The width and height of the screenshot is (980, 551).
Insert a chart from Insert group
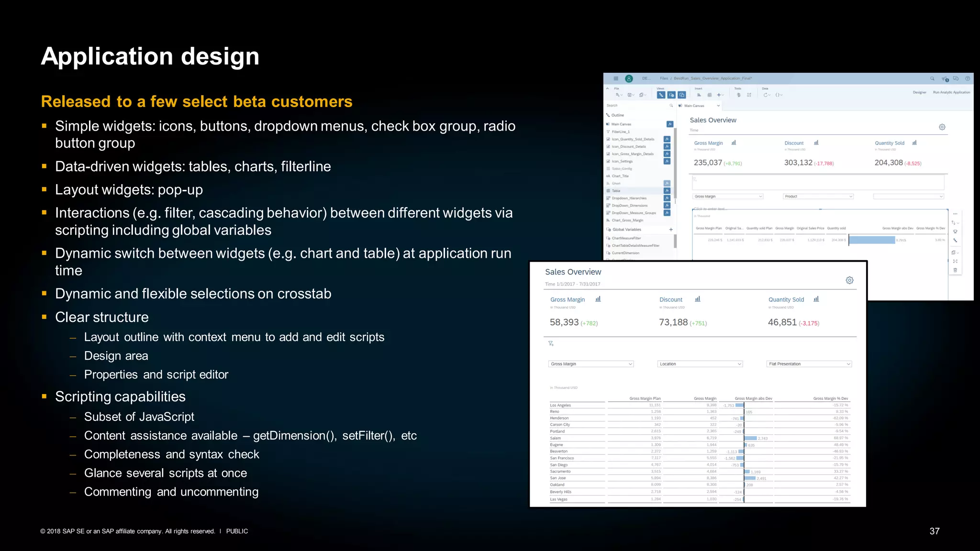pyautogui.click(x=699, y=95)
